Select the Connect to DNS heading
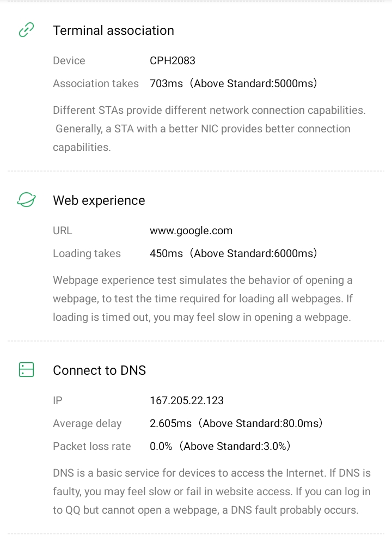This screenshot has height=536, width=392. point(99,370)
